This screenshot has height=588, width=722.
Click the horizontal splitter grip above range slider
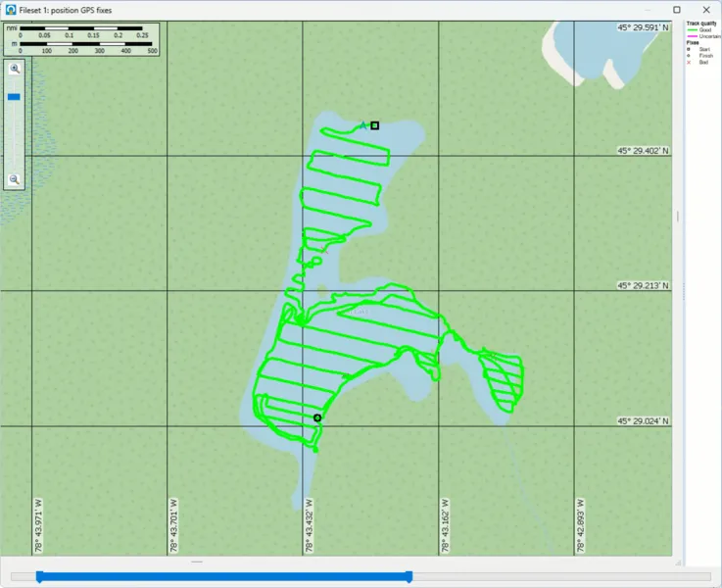pyautogui.click(x=197, y=562)
